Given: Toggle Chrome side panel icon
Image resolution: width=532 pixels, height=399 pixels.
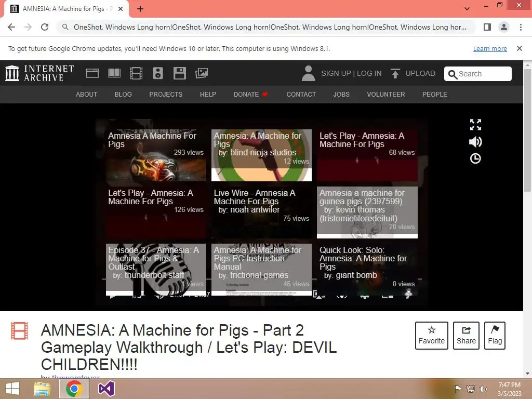Looking at the screenshot, I should click(x=487, y=27).
